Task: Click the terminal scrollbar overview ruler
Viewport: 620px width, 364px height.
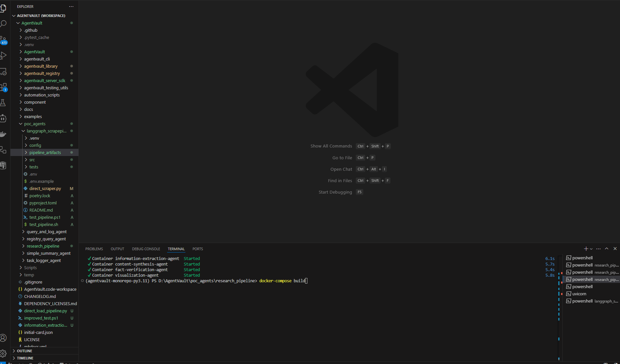Action: click(559, 307)
